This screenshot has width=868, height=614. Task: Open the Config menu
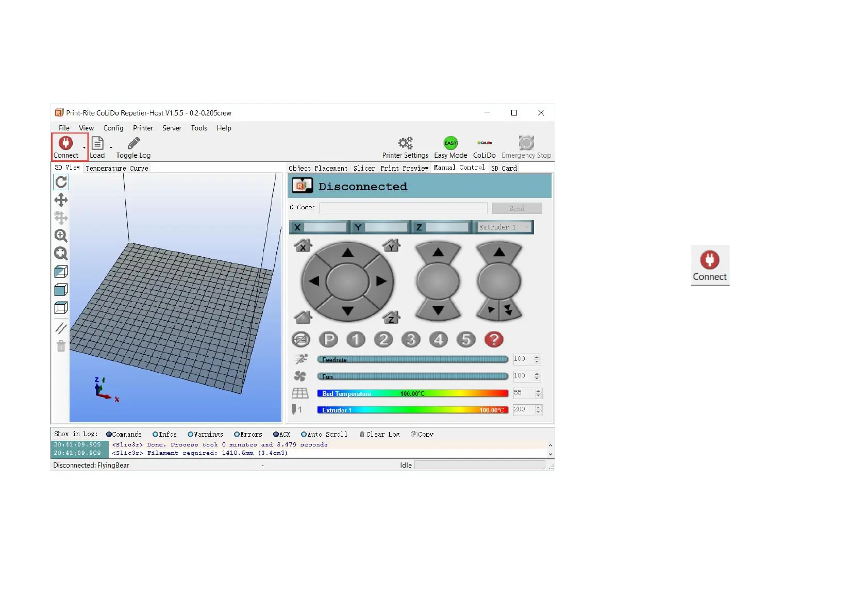click(113, 128)
